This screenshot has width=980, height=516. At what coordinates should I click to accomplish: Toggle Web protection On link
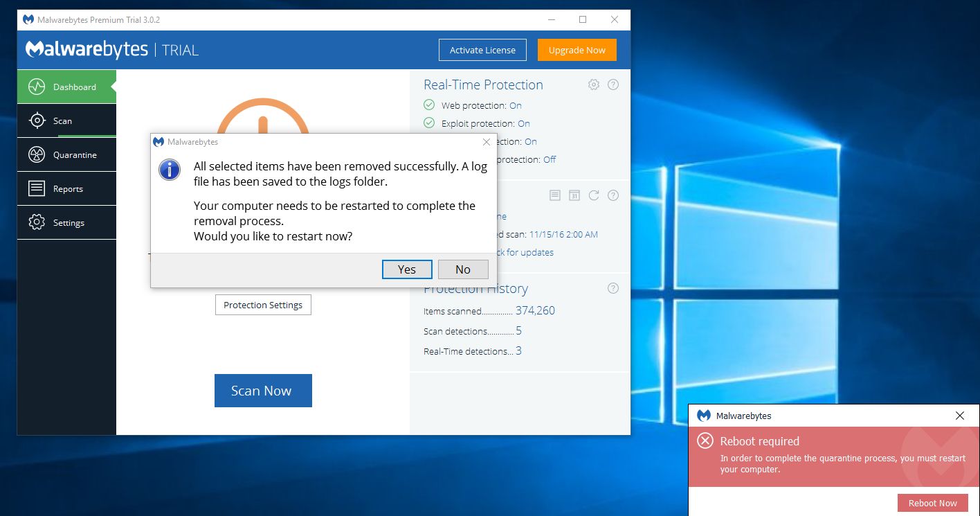tap(516, 105)
